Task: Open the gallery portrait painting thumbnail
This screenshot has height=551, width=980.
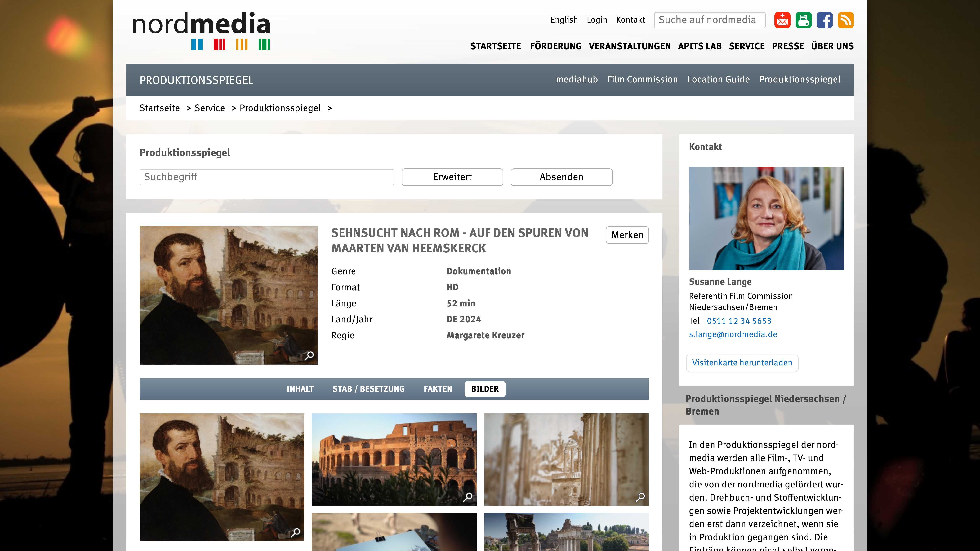Action: pos(222,477)
